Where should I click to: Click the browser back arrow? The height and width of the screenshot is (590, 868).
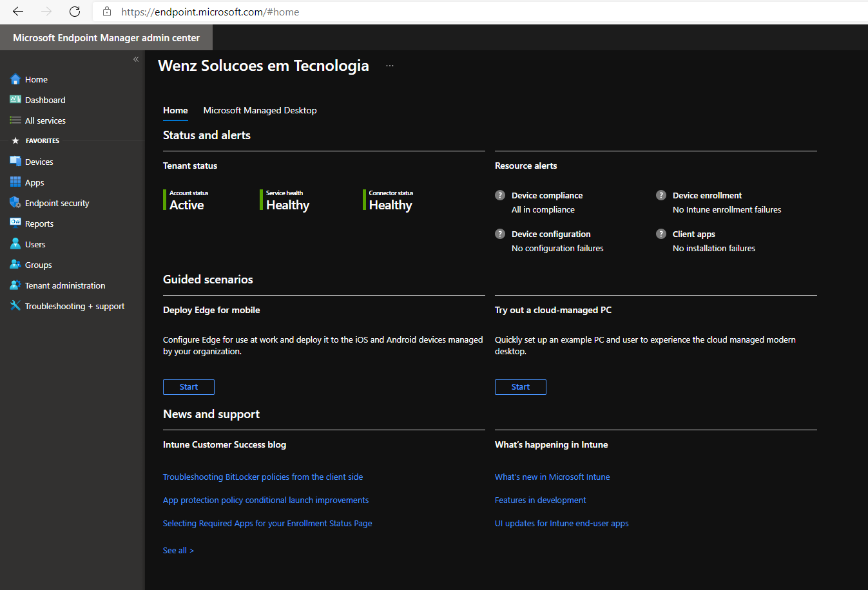pyautogui.click(x=18, y=12)
